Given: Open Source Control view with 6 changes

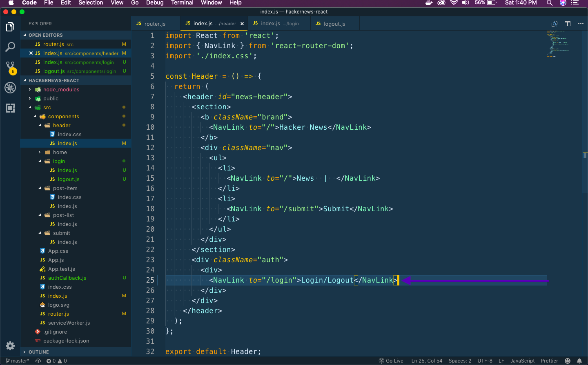Looking at the screenshot, I should point(10,67).
